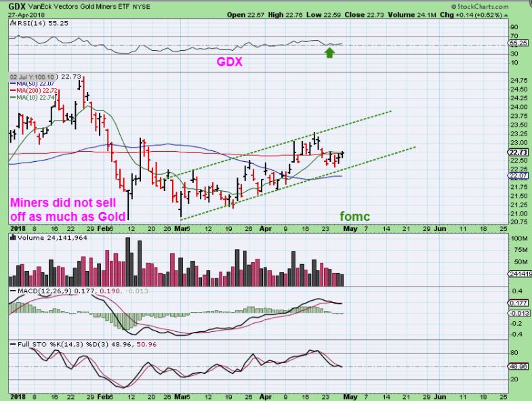Click the May label on the price panel date axis
532x401 pixels.
tap(350, 229)
